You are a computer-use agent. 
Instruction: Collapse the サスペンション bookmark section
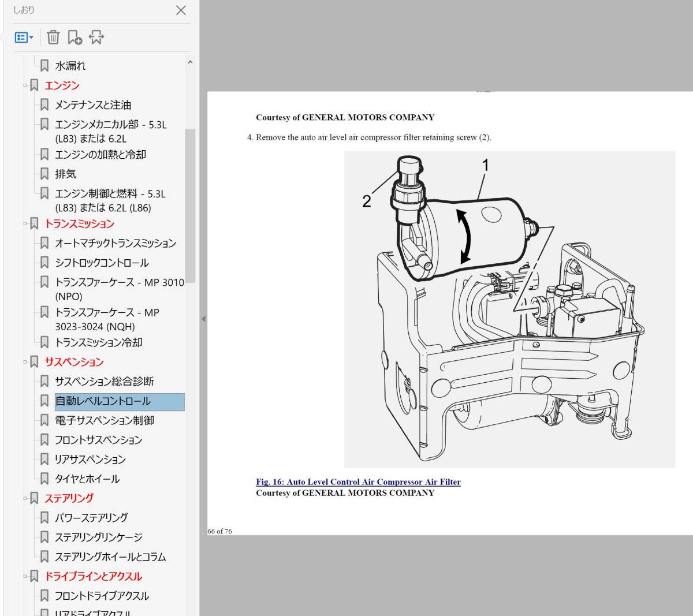click(25, 362)
